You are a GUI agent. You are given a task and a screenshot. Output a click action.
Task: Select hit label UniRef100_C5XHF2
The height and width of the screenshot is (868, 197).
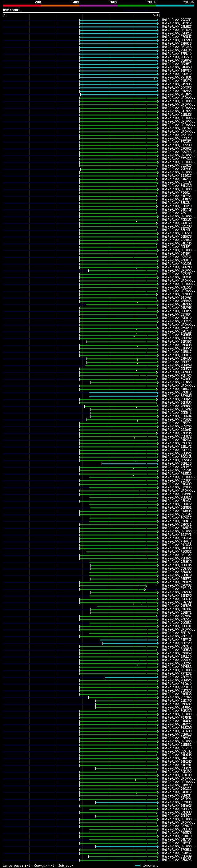tap(177, 64)
